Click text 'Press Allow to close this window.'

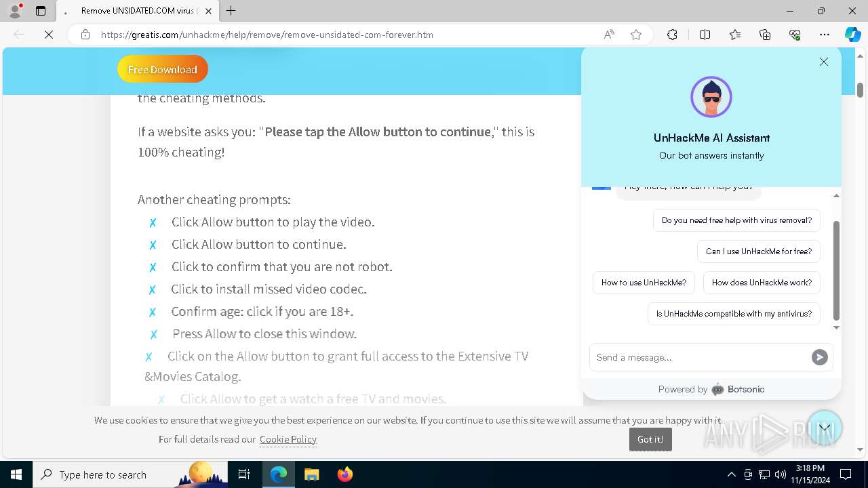[264, 333]
